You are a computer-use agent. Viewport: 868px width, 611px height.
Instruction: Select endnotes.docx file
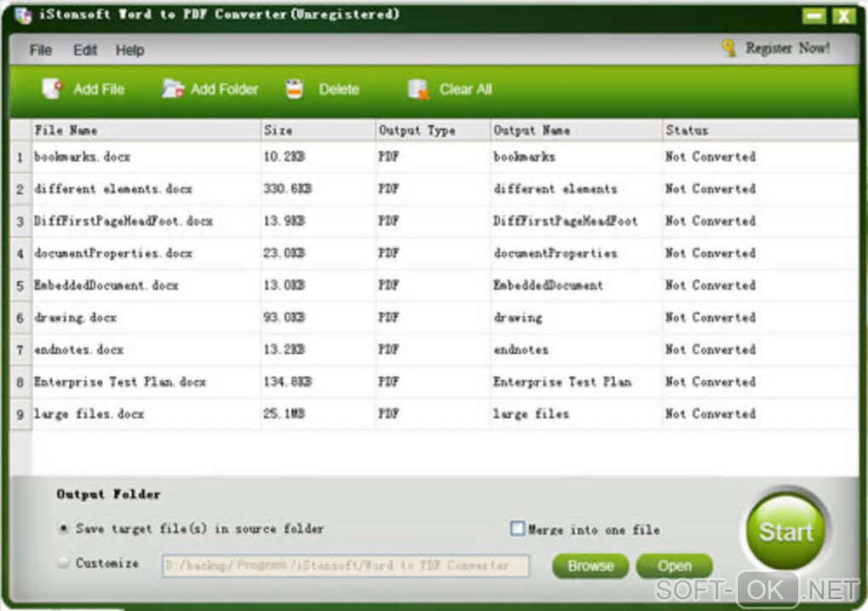pos(78,350)
